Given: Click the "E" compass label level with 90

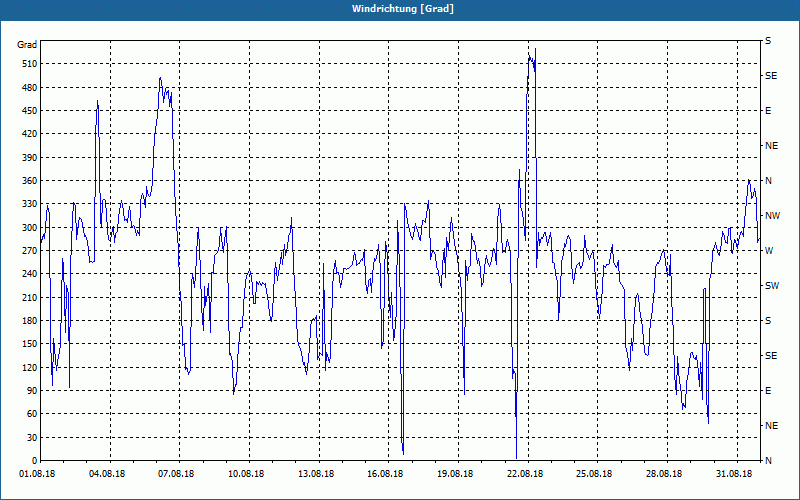Looking at the screenshot, I should [768, 391].
